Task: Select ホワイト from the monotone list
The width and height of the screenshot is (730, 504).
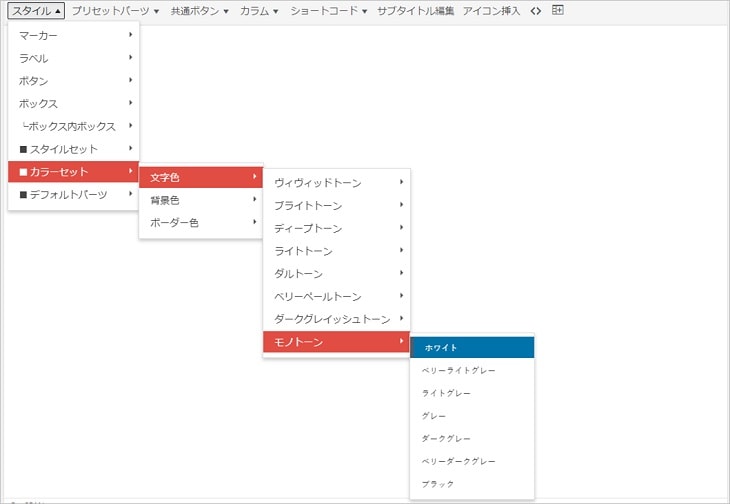Action: [472, 347]
